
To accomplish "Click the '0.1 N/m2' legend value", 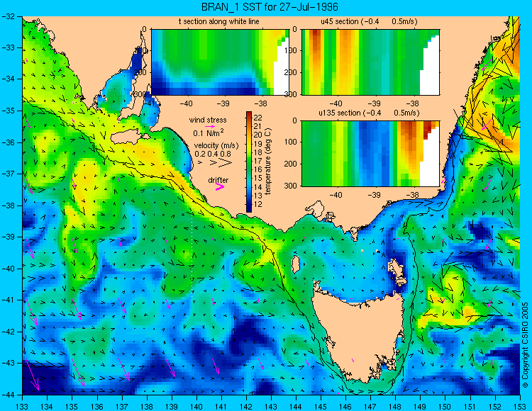I will pos(209,133).
